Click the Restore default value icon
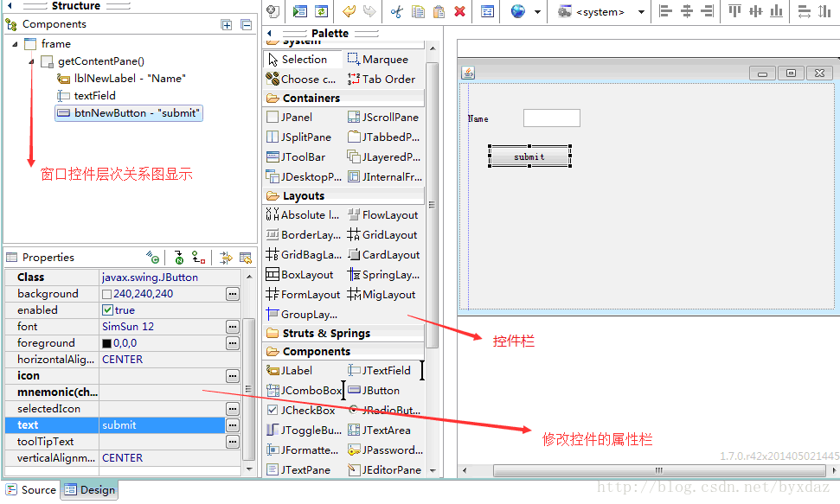Screen dimensions: 840x504 (246, 258)
